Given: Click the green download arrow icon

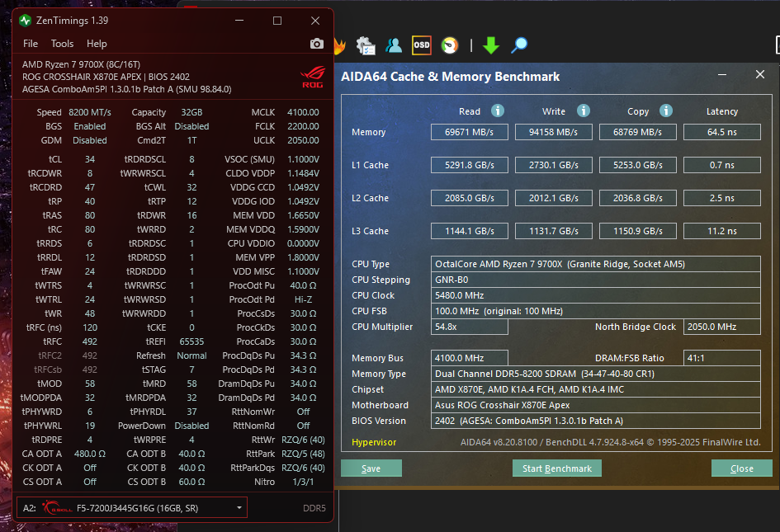Looking at the screenshot, I should click(x=491, y=45).
